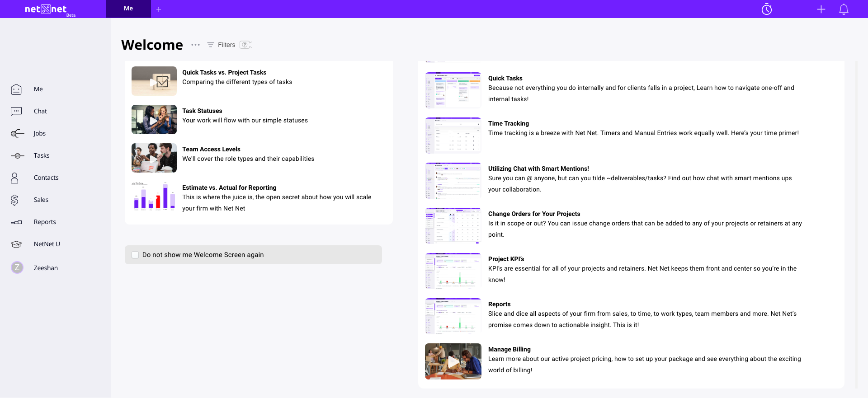Click 'We'll cover the role types and their capabilities'
This screenshot has height=398, width=868.
tap(248, 159)
